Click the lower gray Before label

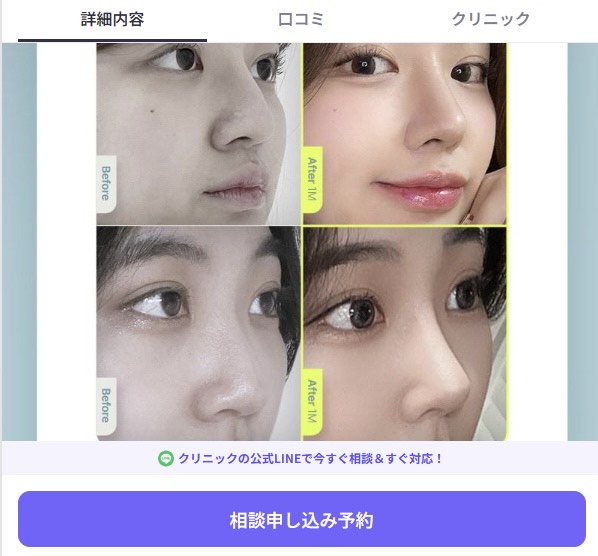click(106, 406)
